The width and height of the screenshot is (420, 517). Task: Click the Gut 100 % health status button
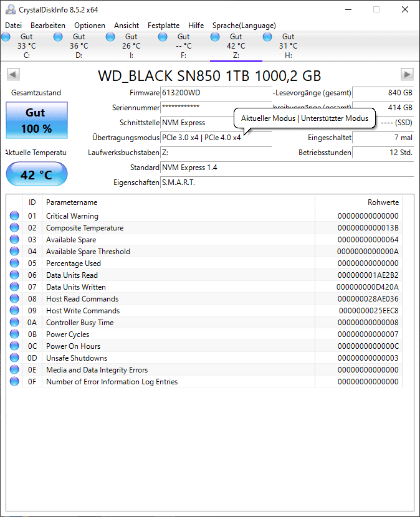point(37,120)
